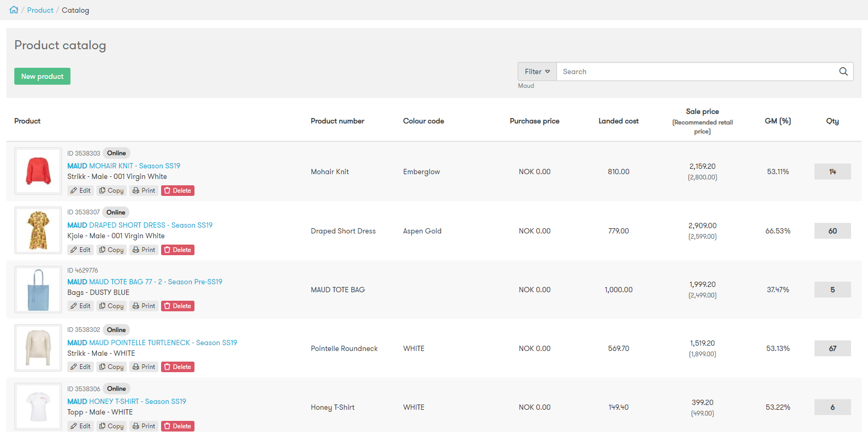This screenshot has height=432, width=868.
Task: Click the ID 4629776 label
Action: (x=83, y=271)
